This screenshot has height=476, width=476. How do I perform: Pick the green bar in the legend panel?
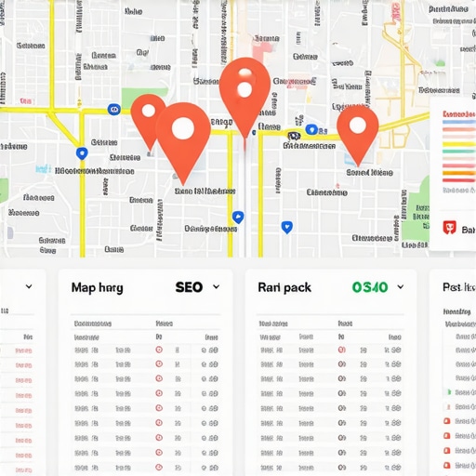click(x=459, y=152)
